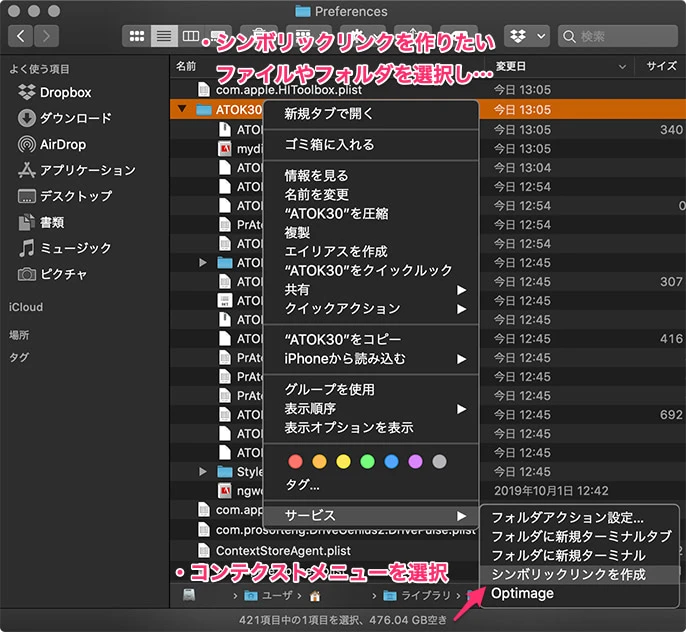Choose 表示オプションを表示 menu item
This screenshot has height=632, width=686.
(x=371, y=428)
